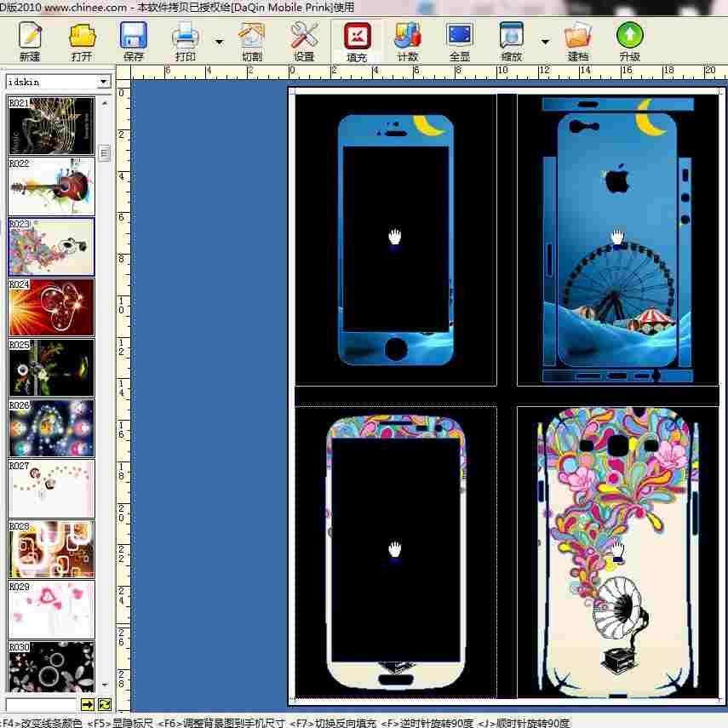Screen dimensions: 728x728
Task: Select the R029 pink hearts thumbnail
Action: tap(51, 609)
